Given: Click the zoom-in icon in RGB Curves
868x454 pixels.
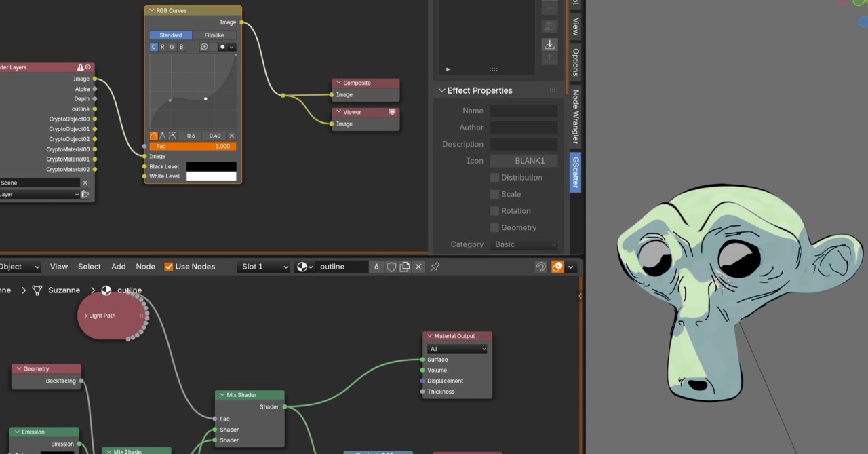Looking at the screenshot, I should 203,47.
